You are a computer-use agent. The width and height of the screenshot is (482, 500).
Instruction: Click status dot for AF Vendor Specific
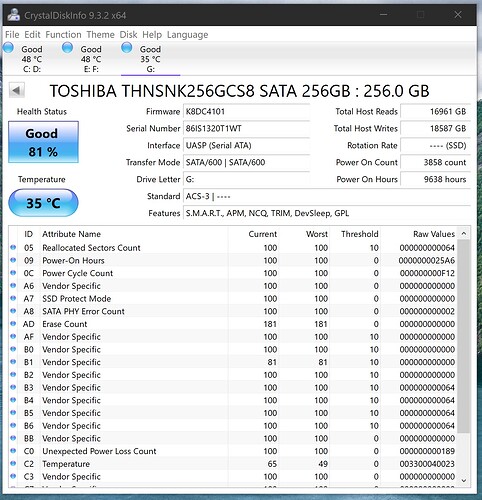pyautogui.click(x=13, y=336)
